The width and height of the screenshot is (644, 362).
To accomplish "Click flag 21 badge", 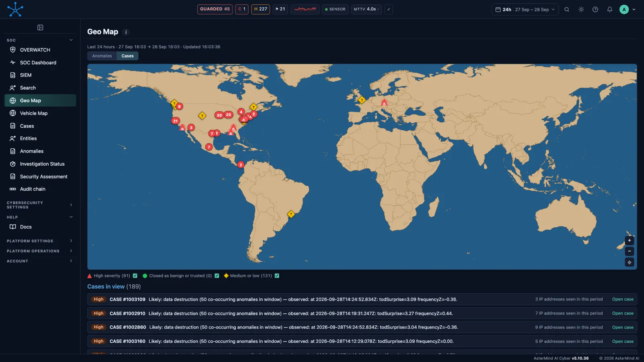I will [280, 9].
